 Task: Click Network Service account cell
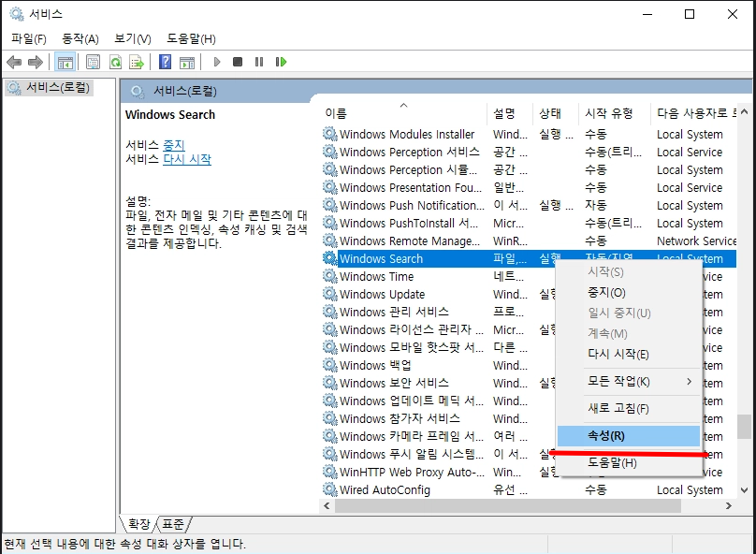tap(696, 241)
